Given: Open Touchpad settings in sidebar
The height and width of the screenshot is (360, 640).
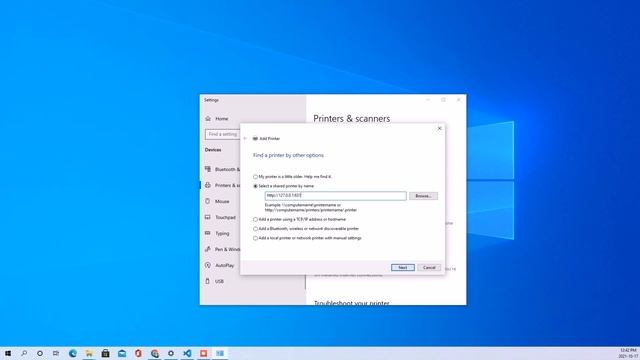Looking at the screenshot, I should pyautogui.click(x=225, y=217).
